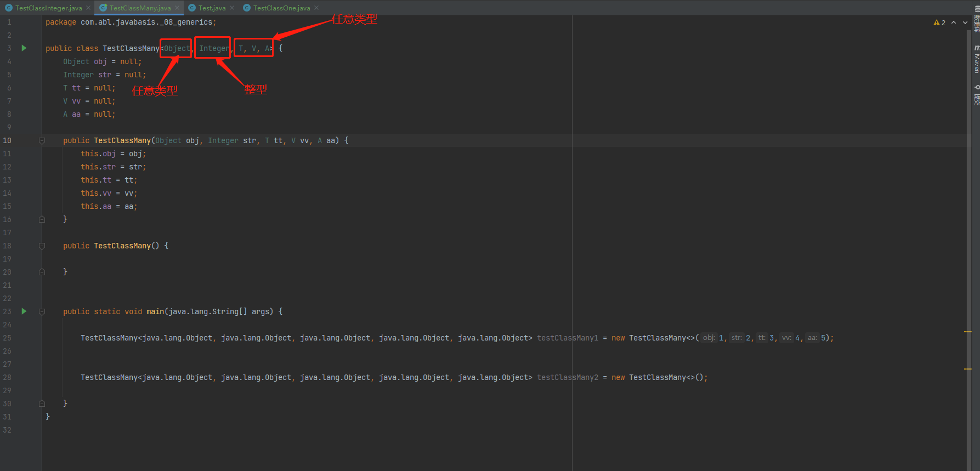Screen dimensions: 980x471
Task: Click 'A aa = null;' field declaration
Action: (x=89, y=114)
